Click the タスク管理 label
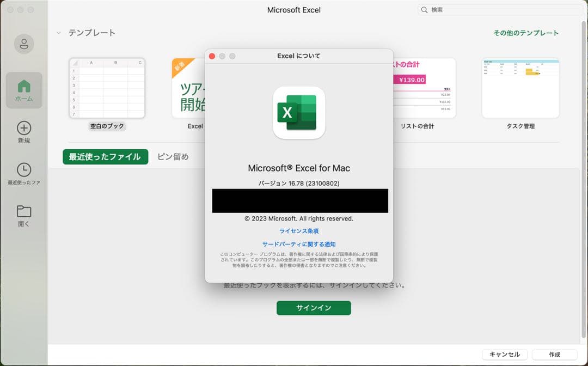 [520, 126]
